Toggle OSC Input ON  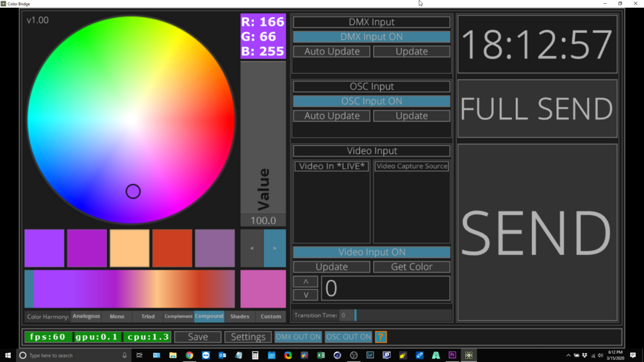[372, 101]
